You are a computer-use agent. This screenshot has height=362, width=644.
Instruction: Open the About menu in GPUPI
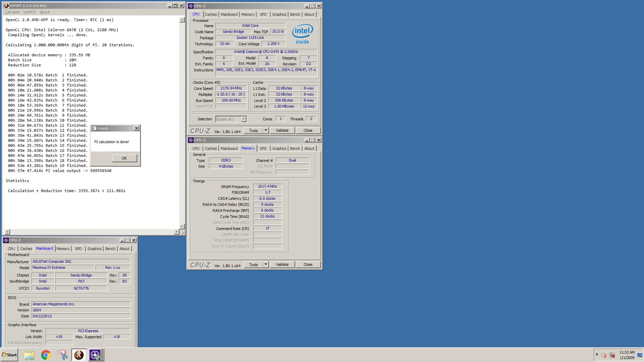click(x=45, y=12)
